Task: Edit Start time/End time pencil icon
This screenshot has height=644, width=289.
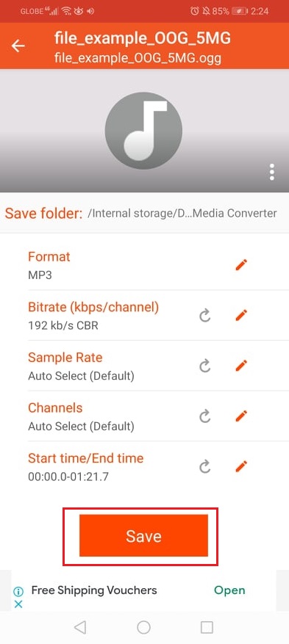Action: click(241, 466)
